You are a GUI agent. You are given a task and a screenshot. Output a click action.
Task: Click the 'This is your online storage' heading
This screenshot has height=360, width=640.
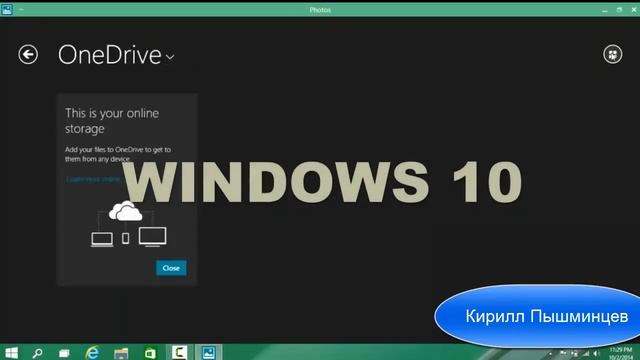click(112, 121)
